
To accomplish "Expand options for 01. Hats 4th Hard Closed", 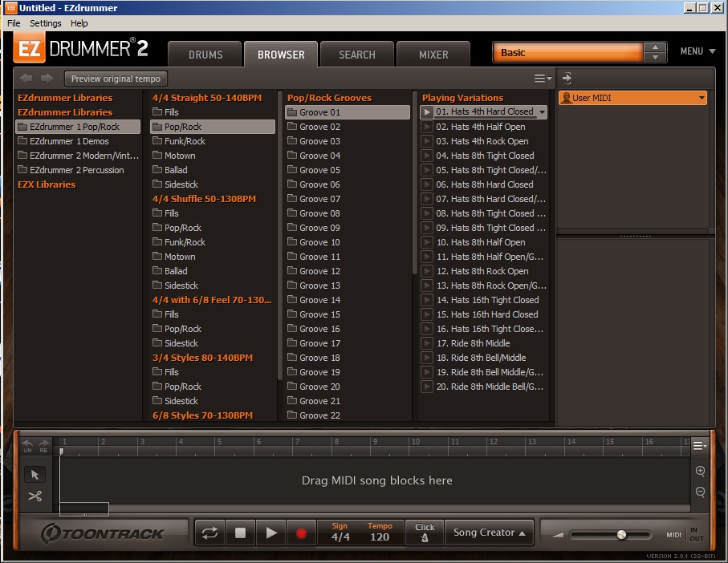I will (542, 112).
